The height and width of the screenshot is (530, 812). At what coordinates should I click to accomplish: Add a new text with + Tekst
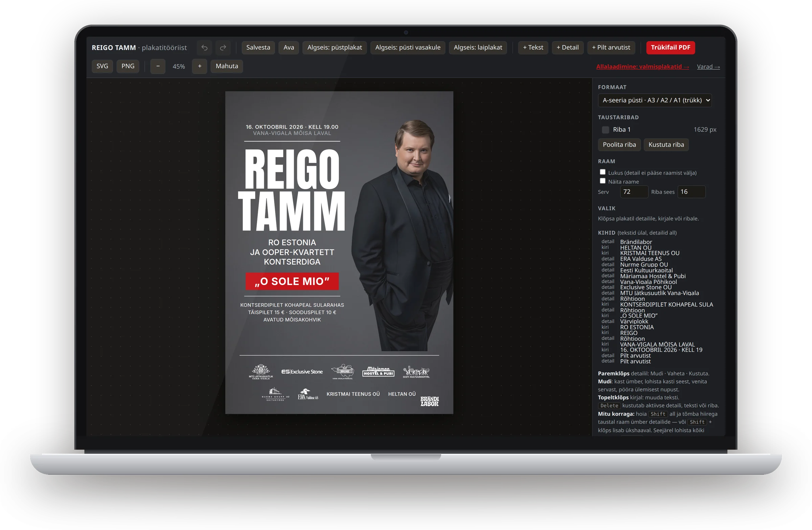pos(533,47)
